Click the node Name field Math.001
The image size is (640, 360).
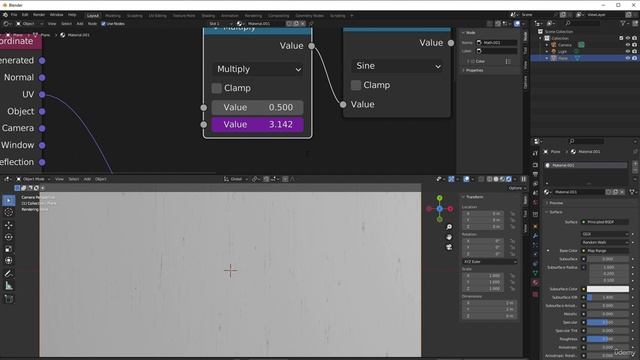[x=497, y=42]
